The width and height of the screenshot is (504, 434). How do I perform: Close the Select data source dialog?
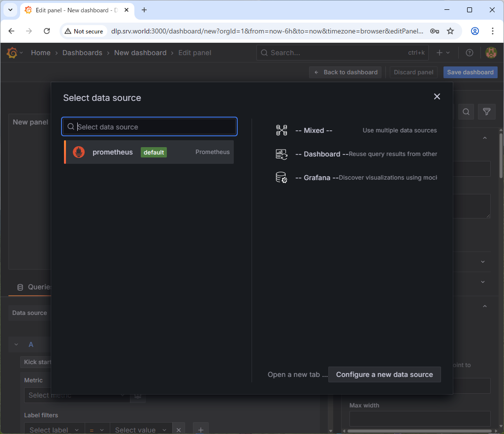point(437,96)
